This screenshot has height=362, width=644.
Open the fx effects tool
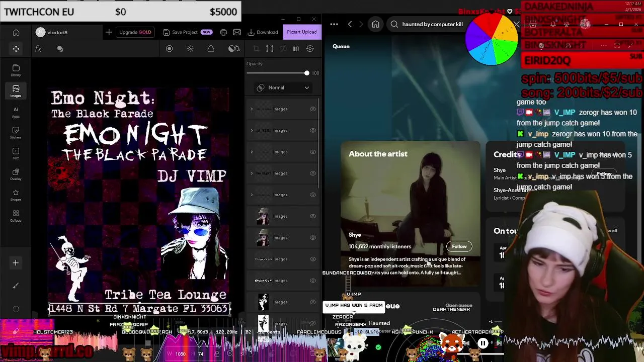coord(38,49)
